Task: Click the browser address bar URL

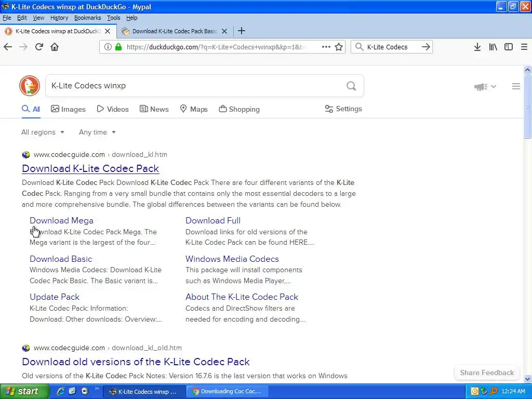Action: click(216, 47)
